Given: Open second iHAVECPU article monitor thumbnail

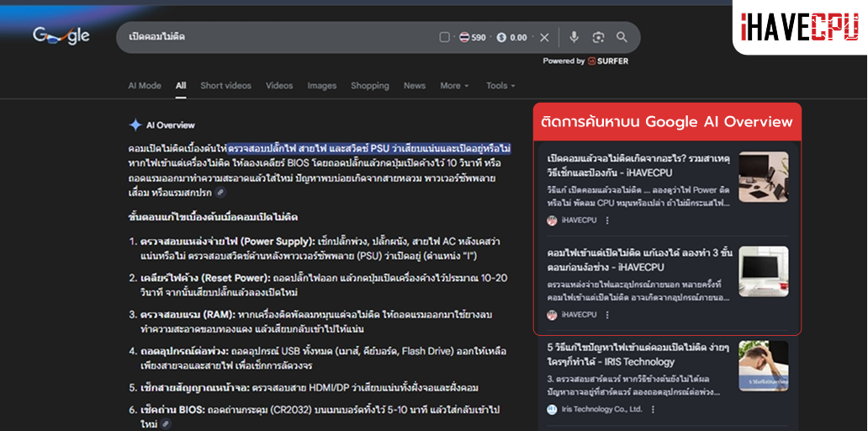Looking at the screenshot, I should click(764, 271).
